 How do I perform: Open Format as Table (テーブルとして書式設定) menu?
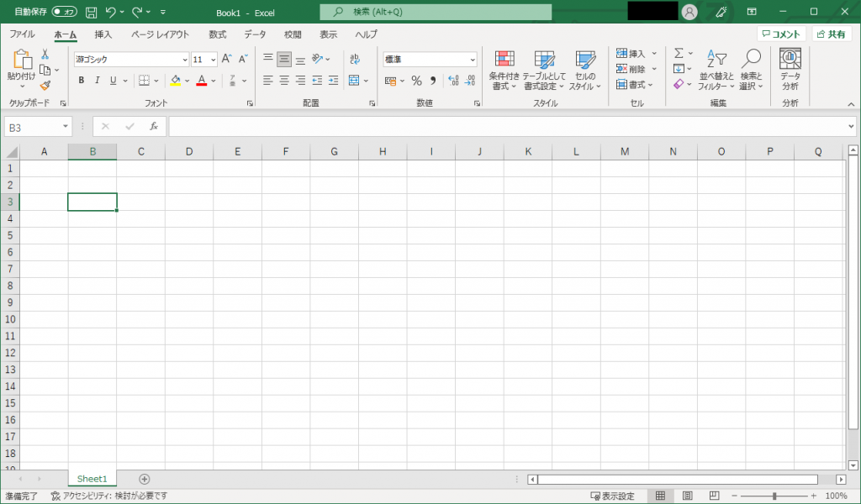point(544,70)
